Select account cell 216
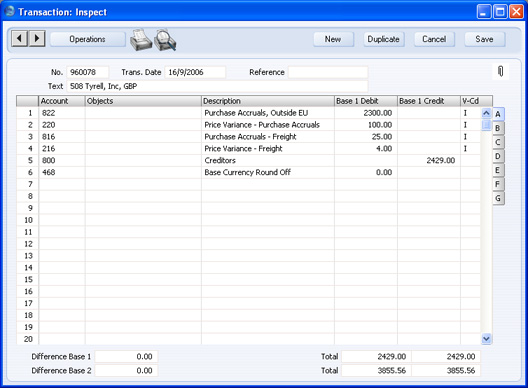This screenshot has height=388, width=528. tap(62, 149)
